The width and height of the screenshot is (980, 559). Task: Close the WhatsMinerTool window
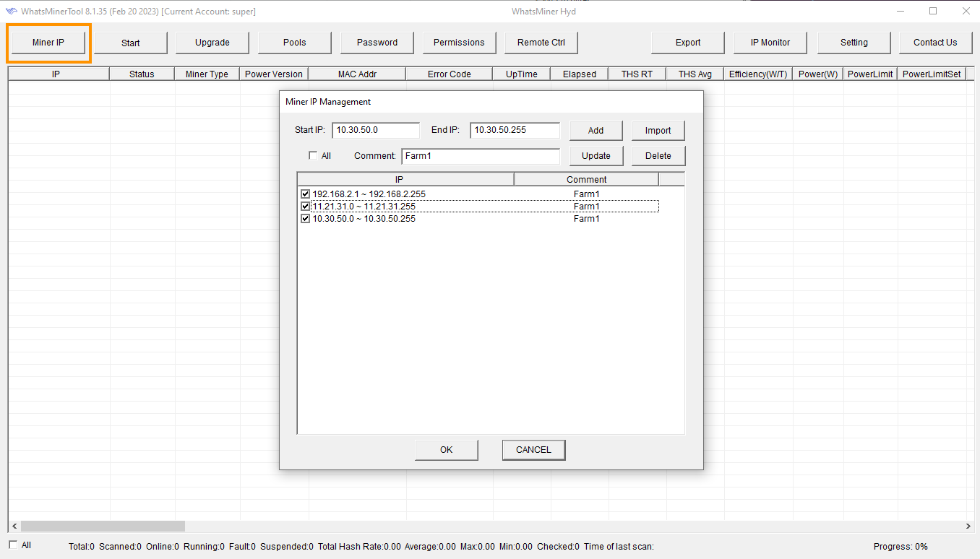click(966, 11)
